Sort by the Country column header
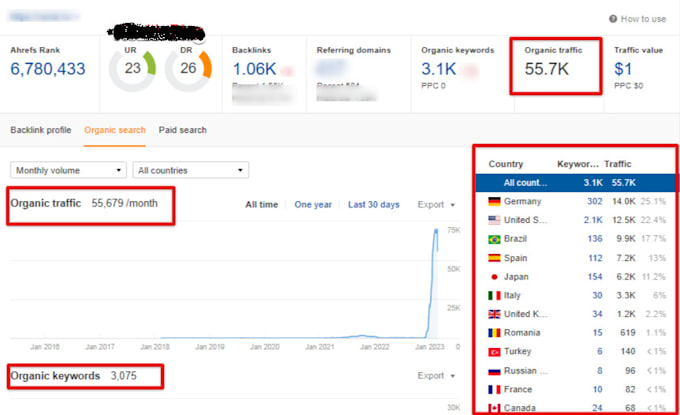 (x=506, y=164)
